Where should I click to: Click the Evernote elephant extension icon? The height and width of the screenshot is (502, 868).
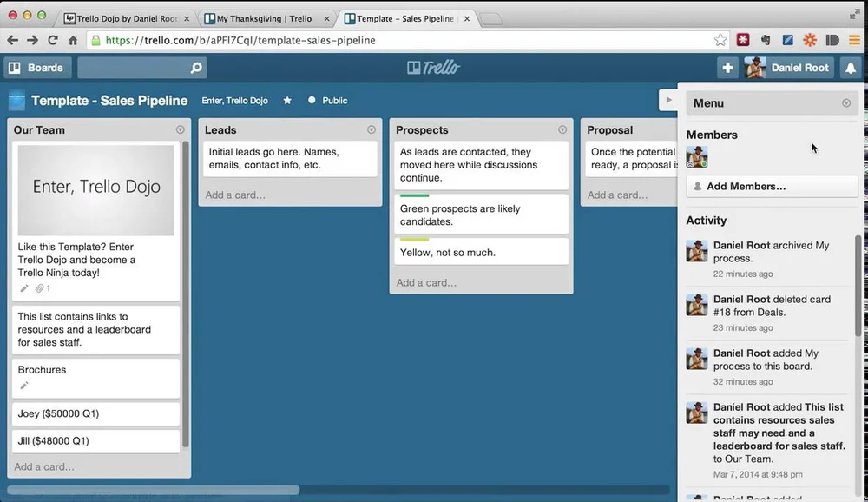coord(766,40)
